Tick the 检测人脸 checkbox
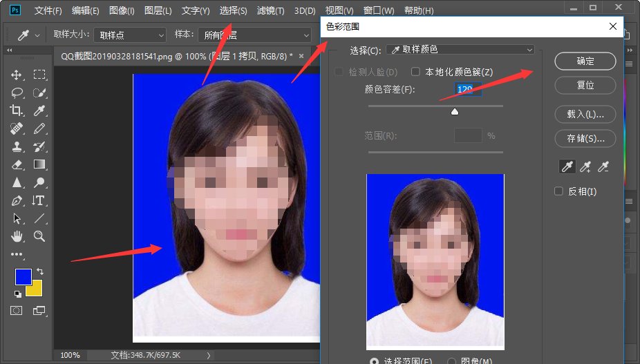The height and width of the screenshot is (364, 640). click(339, 72)
